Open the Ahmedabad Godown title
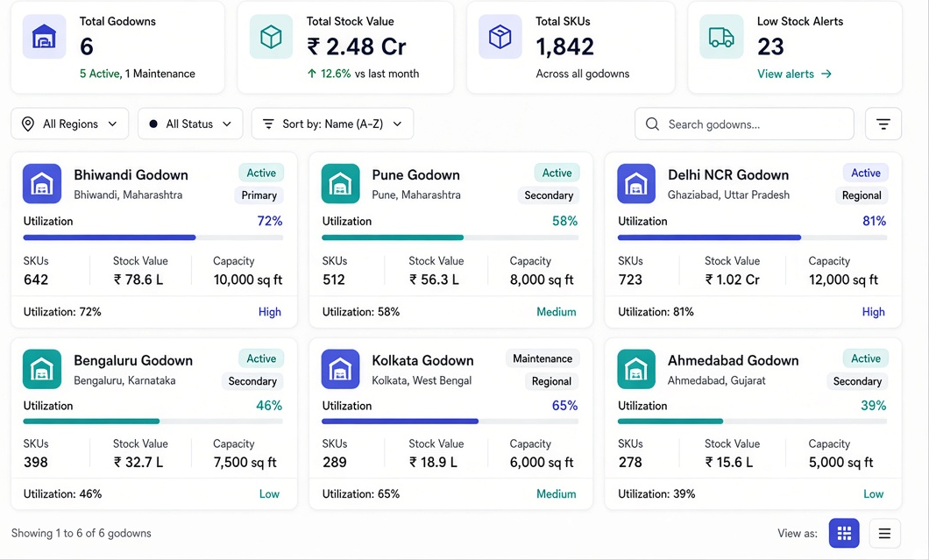This screenshot has height=560, width=929. point(734,360)
